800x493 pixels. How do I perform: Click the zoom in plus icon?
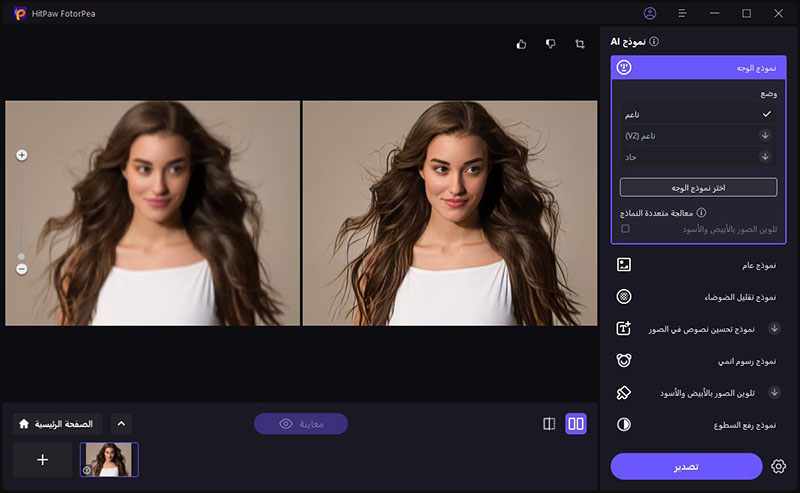point(22,155)
